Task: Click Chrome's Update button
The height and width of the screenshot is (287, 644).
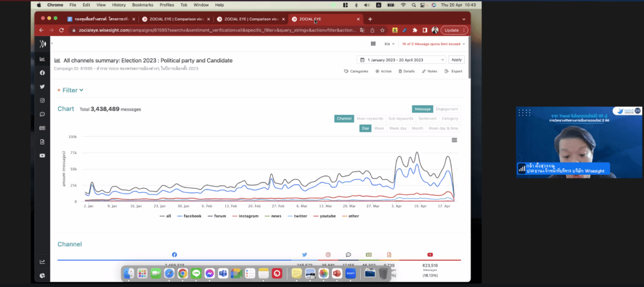Action: (453, 30)
